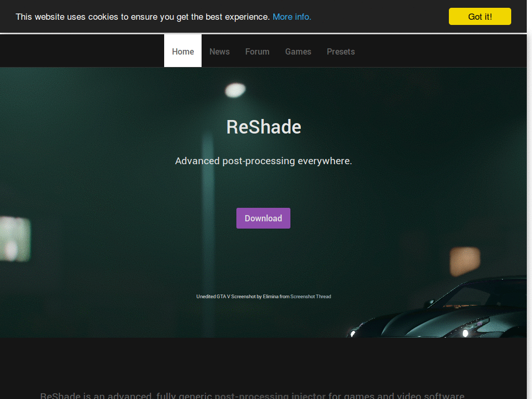Image resolution: width=532 pixels, height=399 pixels.
Task: Click 'Unedited GTA V Screenshot by Elimina' caption
Action: coord(237,297)
